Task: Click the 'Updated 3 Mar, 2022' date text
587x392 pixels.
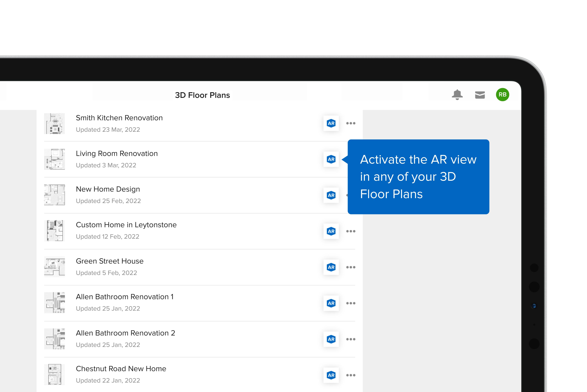Action: [x=106, y=165]
